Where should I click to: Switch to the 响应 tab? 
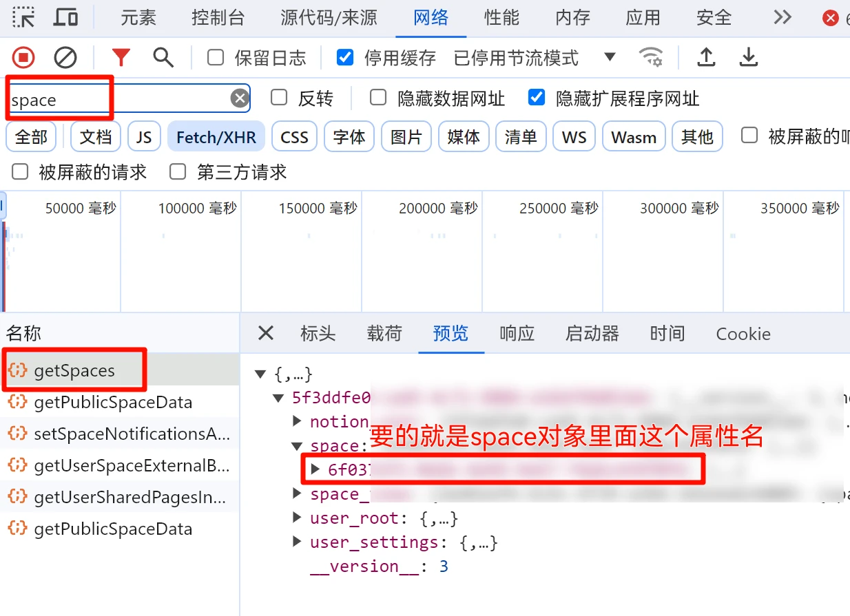click(517, 334)
